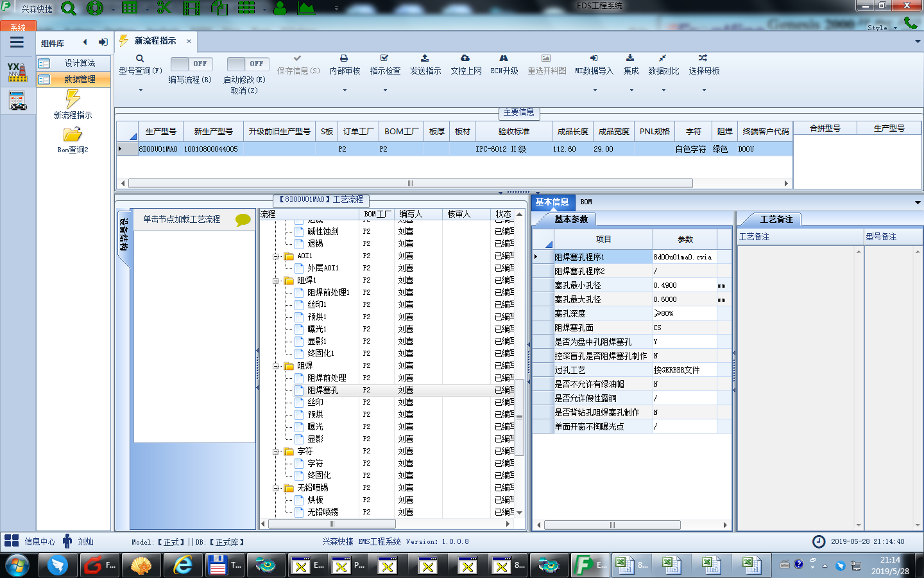This screenshot has height=578, width=924.
Task: Click the green user silhouette icon
Action: [x=280, y=8]
